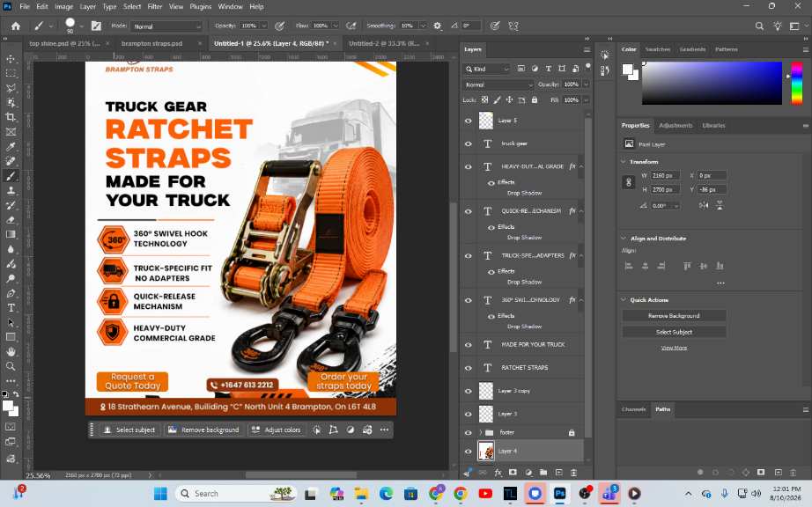This screenshot has height=507, width=812.
Task: Select the Layer 4 thumbnail
Action: (x=486, y=452)
